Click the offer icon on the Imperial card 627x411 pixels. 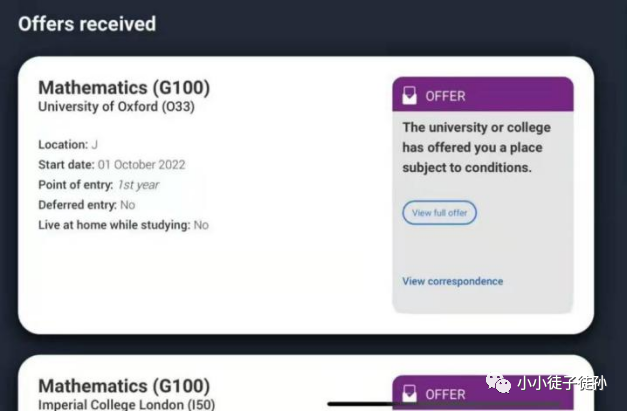click(409, 394)
